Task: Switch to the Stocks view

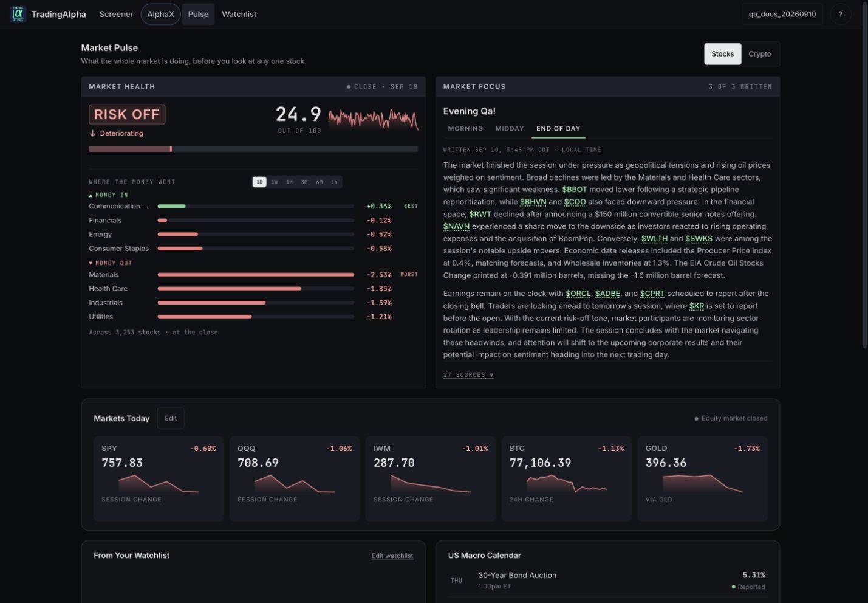Action: 723,54
